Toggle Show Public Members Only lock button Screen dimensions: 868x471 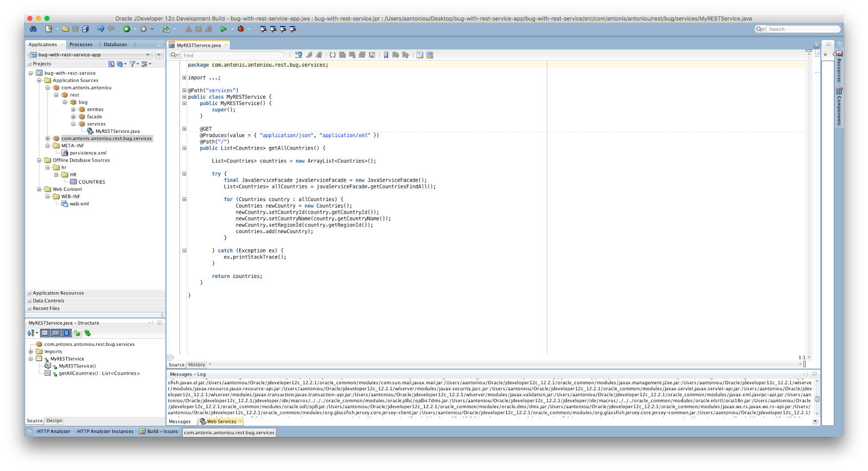coord(77,333)
